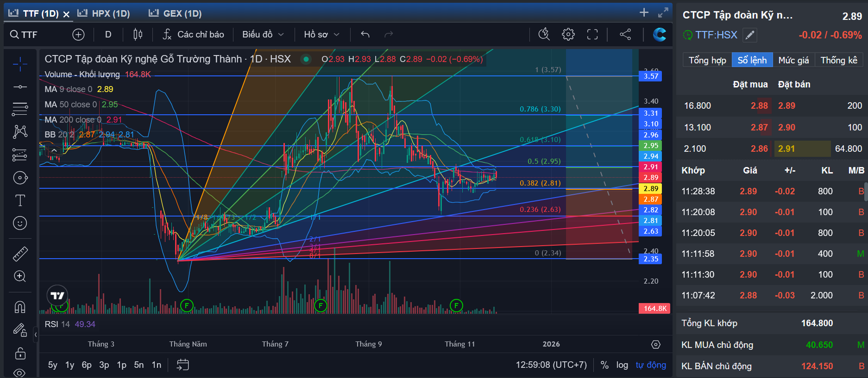The height and width of the screenshot is (378, 868).
Task: Select the Sổ lệnh tab
Action: click(752, 60)
